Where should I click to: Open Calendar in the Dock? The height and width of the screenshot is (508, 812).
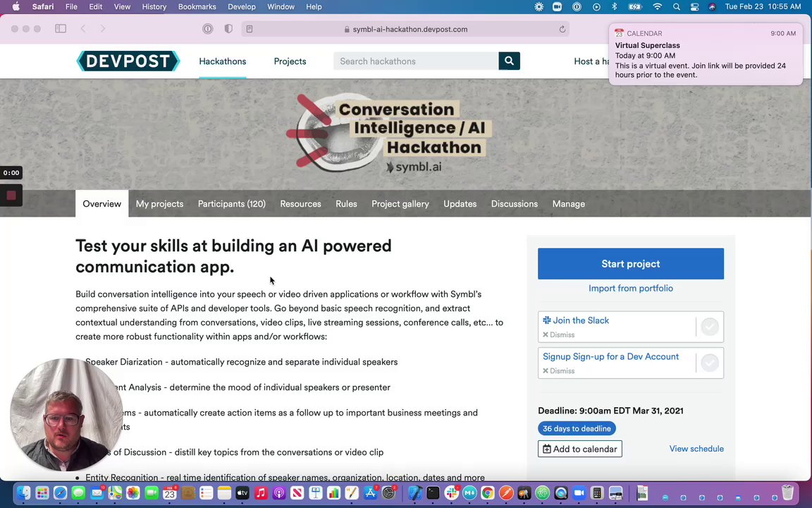point(169,493)
